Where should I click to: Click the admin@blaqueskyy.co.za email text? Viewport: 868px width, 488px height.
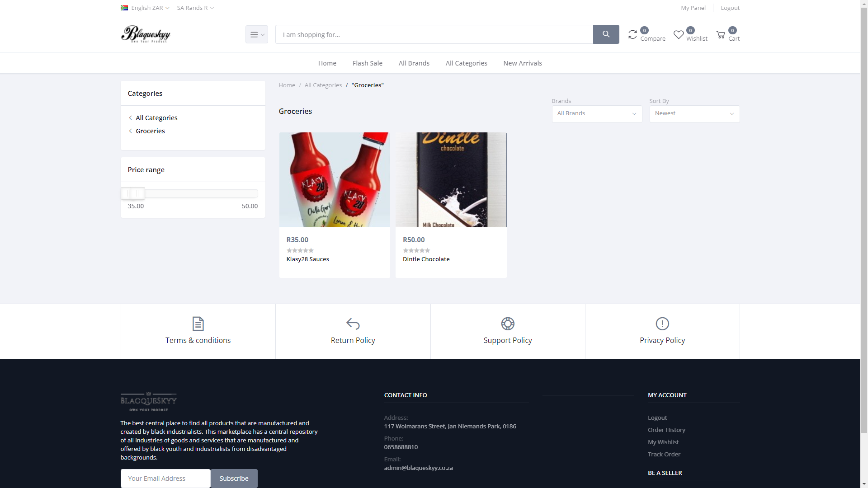(418, 468)
